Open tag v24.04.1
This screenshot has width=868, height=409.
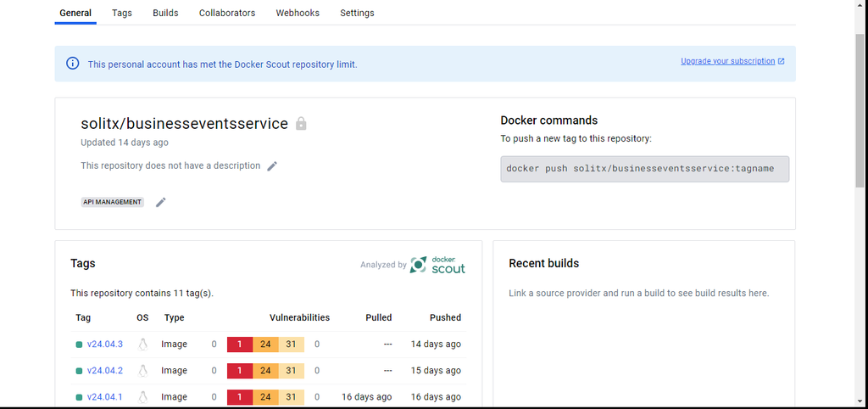(104, 397)
